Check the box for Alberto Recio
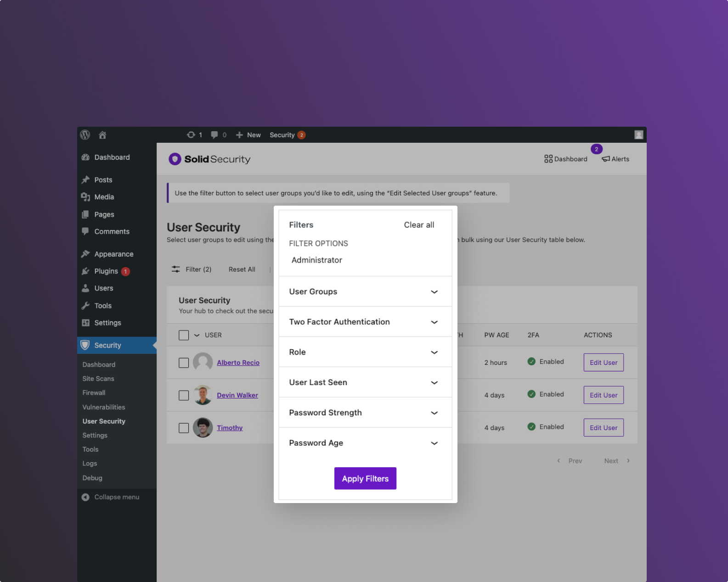728x582 pixels. pyautogui.click(x=184, y=363)
